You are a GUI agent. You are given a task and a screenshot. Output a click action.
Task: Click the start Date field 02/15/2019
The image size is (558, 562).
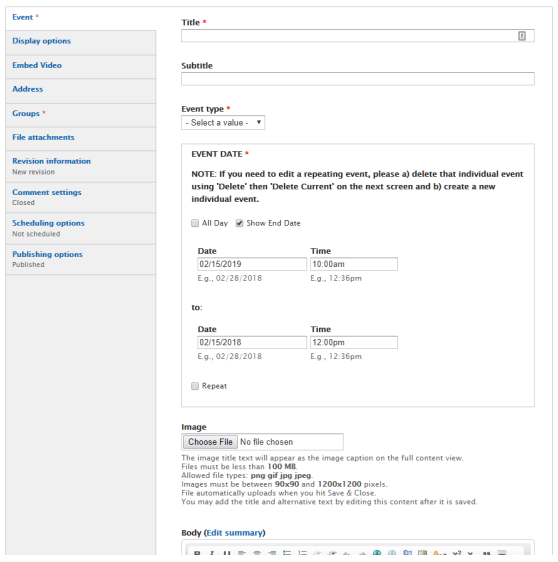252,264
